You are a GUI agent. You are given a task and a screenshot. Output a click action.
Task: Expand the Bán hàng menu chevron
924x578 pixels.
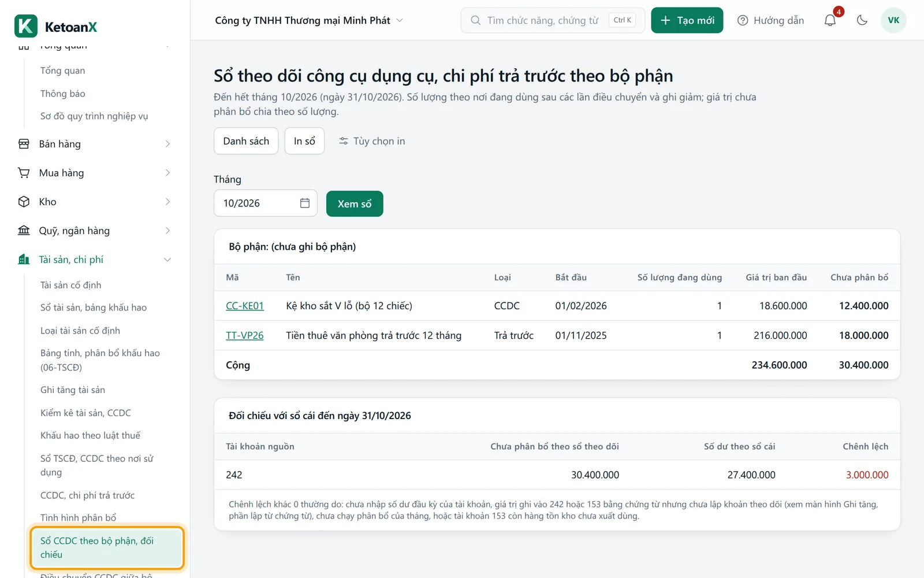pos(167,144)
